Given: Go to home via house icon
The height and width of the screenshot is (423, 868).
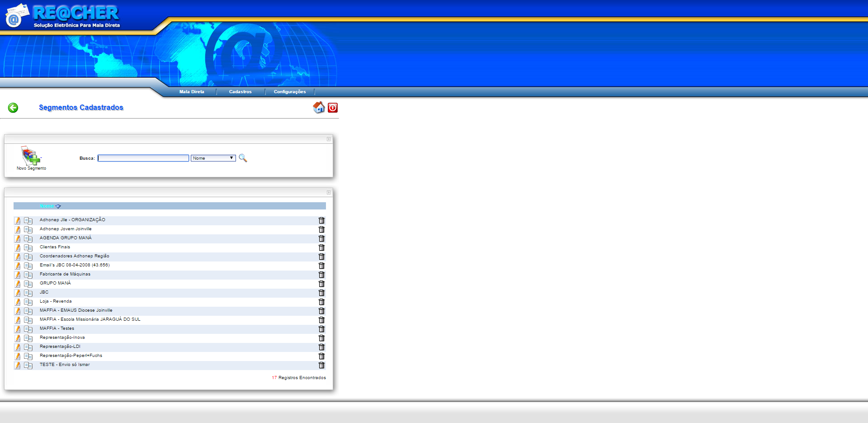Looking at the screenshot, I should (x=319, y=107).
